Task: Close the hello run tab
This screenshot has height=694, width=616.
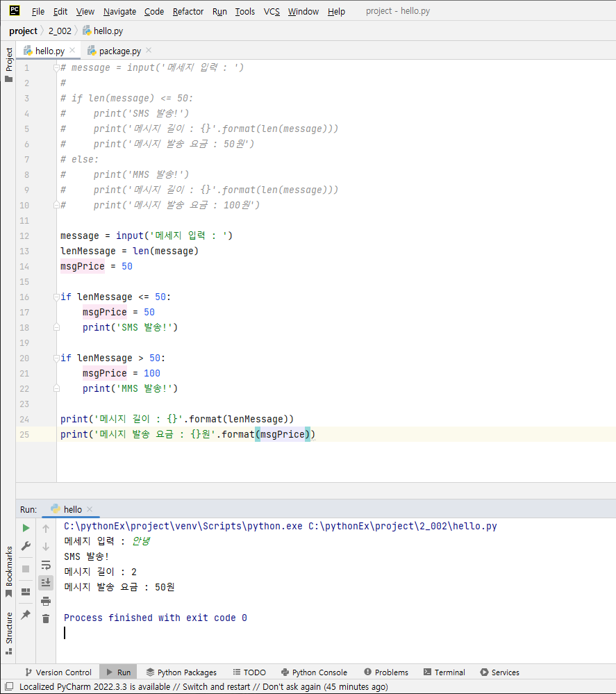Action: [x=90, y=509]
